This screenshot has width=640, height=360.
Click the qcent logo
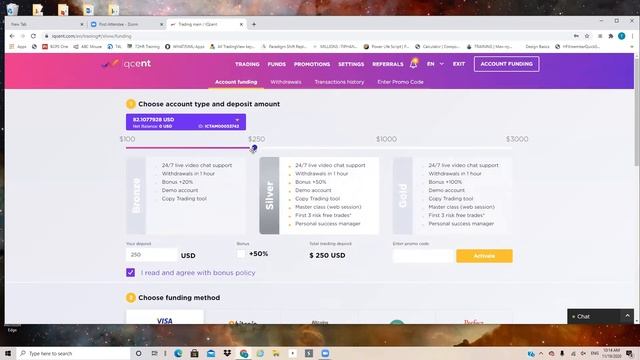[127, 64]
